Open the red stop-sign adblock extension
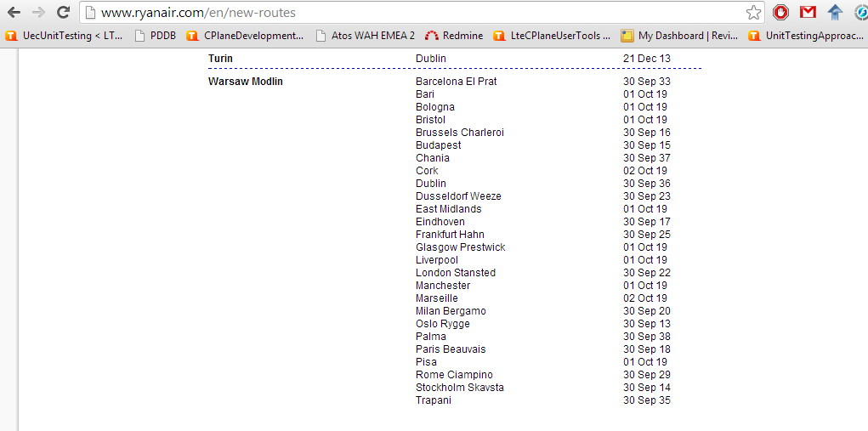 pos(780,12)
